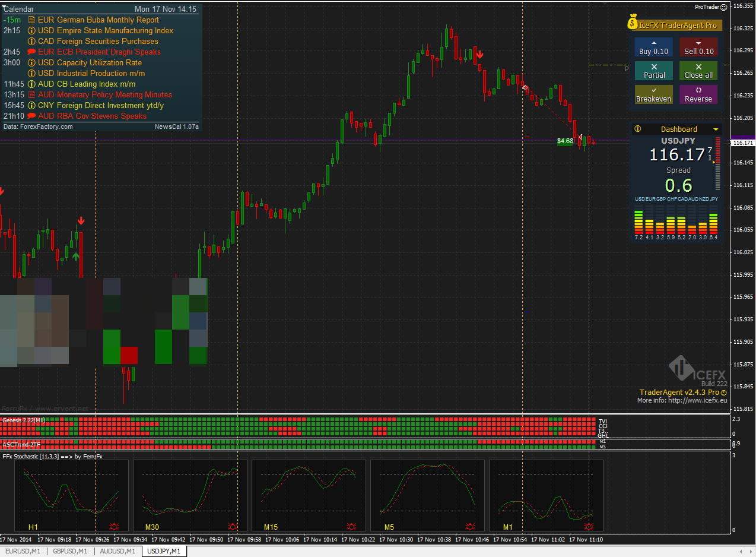Viewport: 756px width, 557px height.
Task: Click the TraderAgent v2.4.3 Pro label
Action: coord(679,393)
